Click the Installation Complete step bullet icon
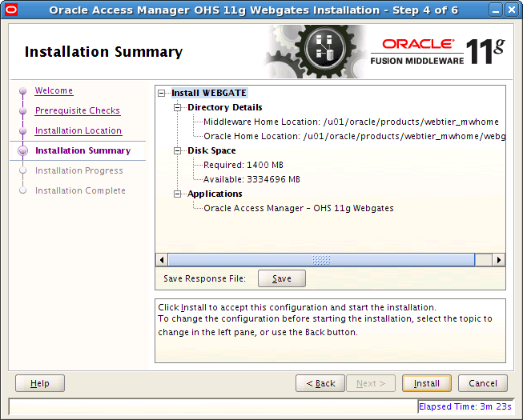Image resolution: width=523 pixels, height=420 pixels. (23, 190)
